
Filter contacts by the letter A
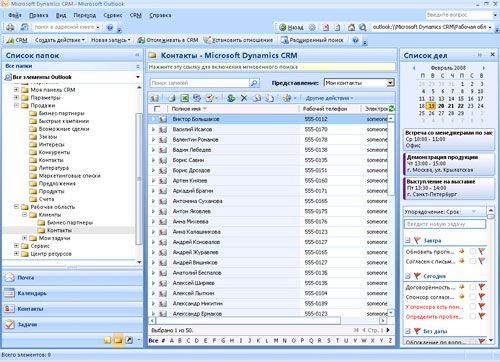(172, 341)
